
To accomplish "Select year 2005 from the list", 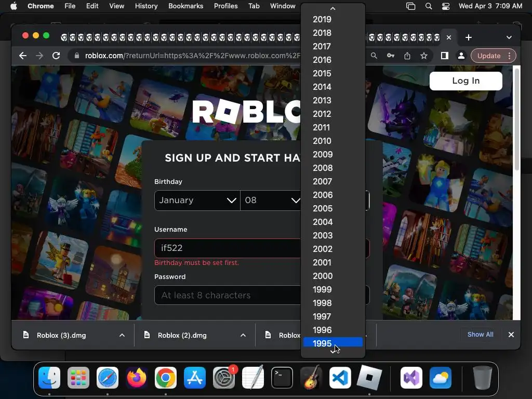I will (x=333, y=208).
